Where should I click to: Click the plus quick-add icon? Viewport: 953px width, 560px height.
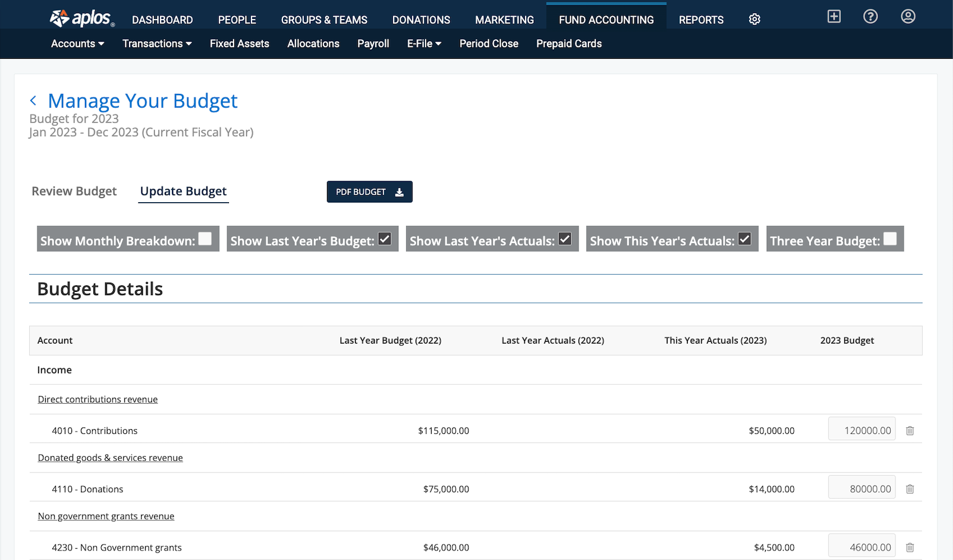pos(834,17)
